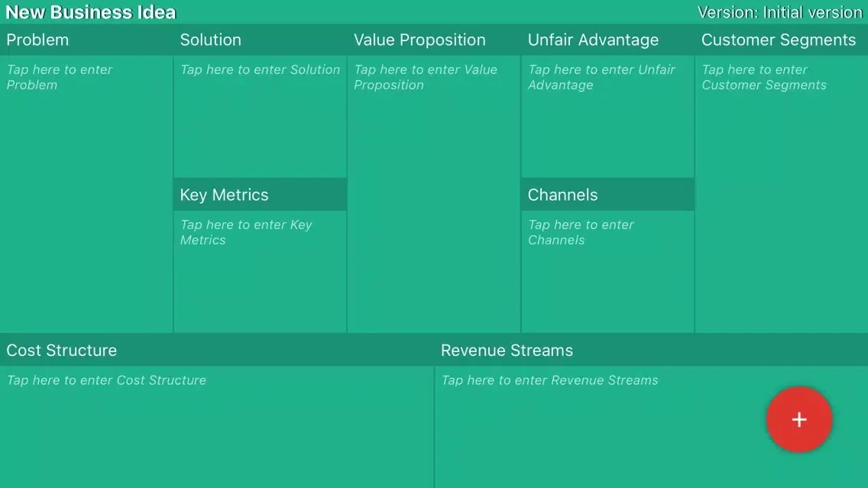Screen dimensions: 868x488
Task: Tap the Channels placeholder text
Action: pos(581,232)
